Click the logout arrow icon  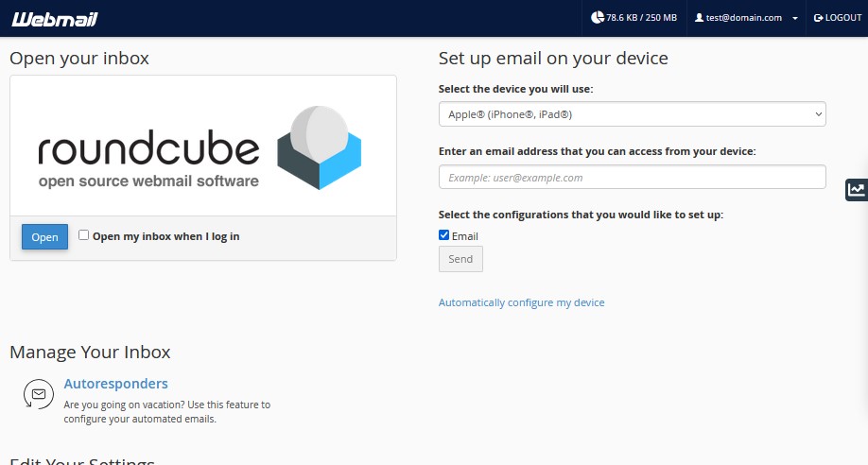818,18
